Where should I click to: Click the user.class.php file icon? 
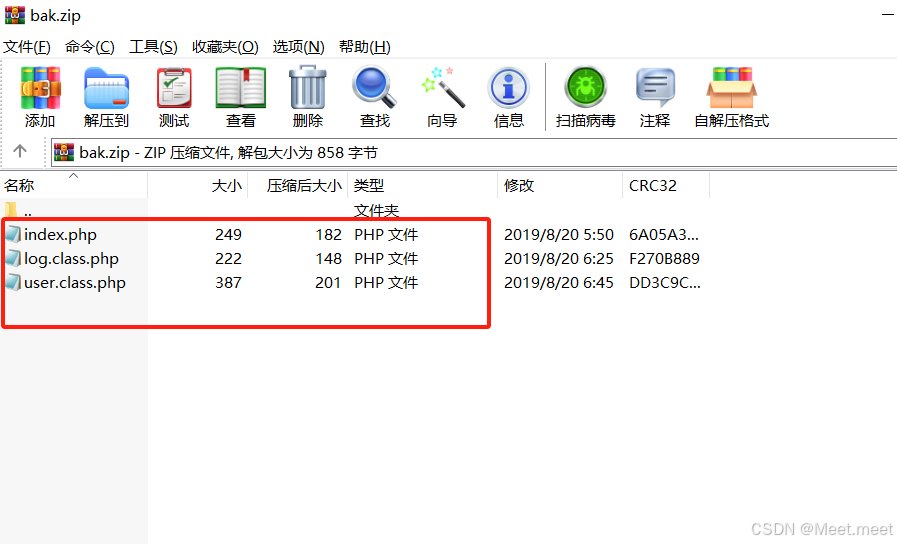click(13, 282)
